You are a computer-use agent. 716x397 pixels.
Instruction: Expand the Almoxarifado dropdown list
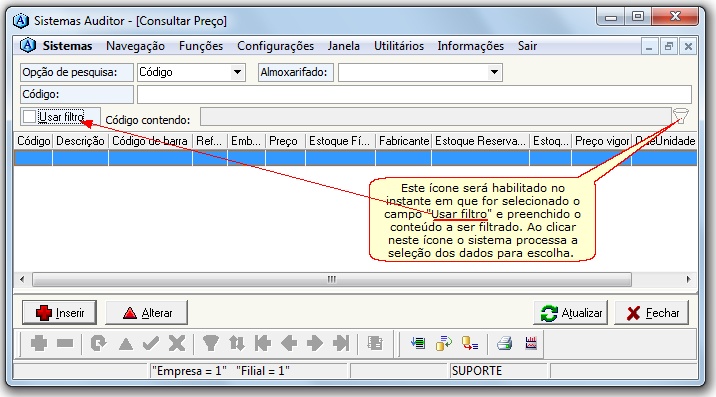point(494,72)
